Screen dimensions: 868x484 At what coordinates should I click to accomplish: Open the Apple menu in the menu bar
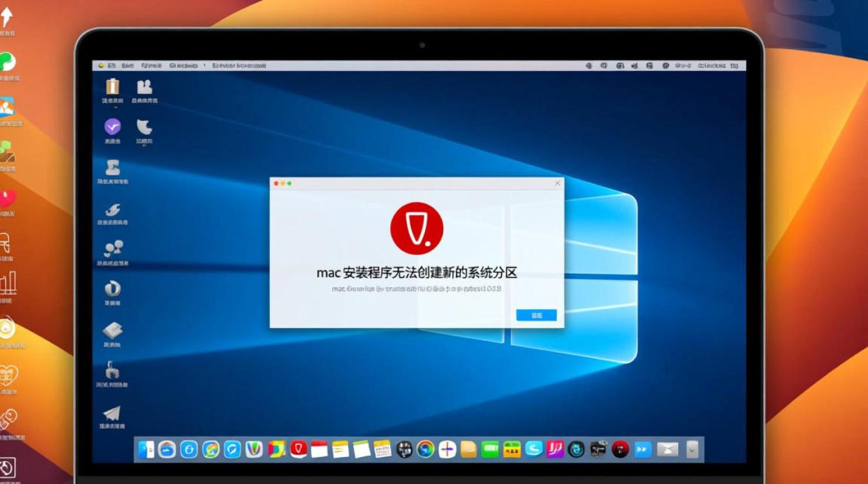click(x=101, y=65)
